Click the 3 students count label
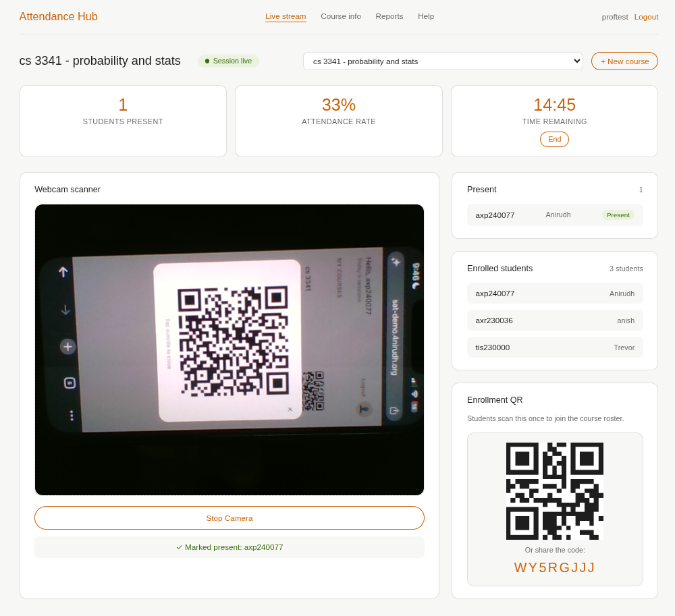The image size is (675, 616). (626, 269)
